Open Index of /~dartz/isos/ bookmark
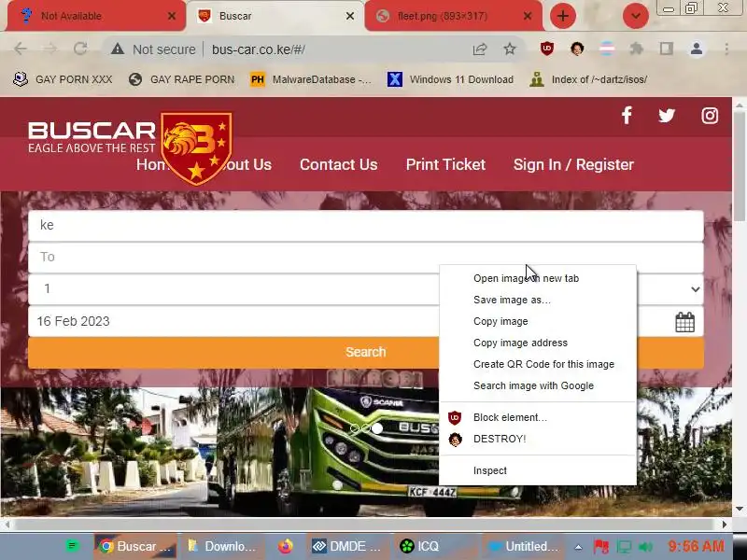Screen dimensions: 747x560 click(x=589, y=79)
